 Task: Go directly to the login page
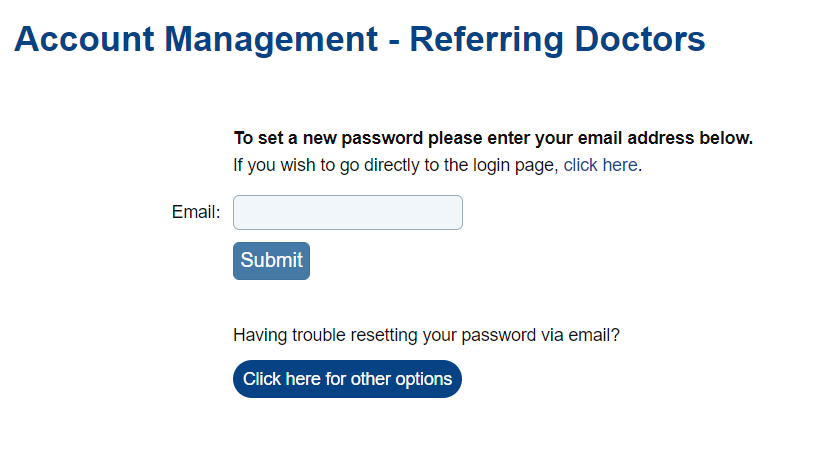point(600,165)
